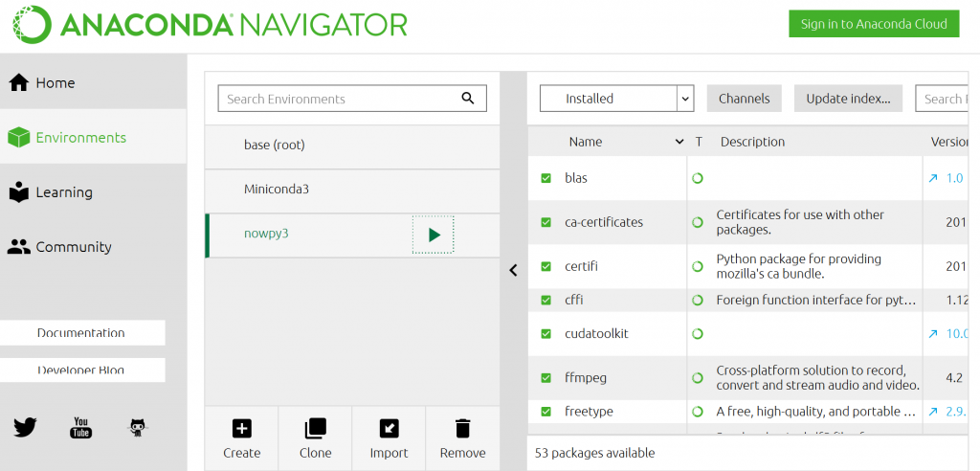Screen dimensions: 980x471
Task: Sort packages by Name column
Action: 607,142
